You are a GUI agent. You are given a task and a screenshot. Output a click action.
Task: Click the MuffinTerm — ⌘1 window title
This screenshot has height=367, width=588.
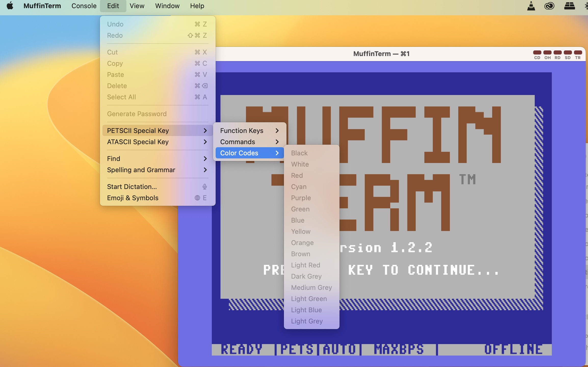tap(381, 54)
